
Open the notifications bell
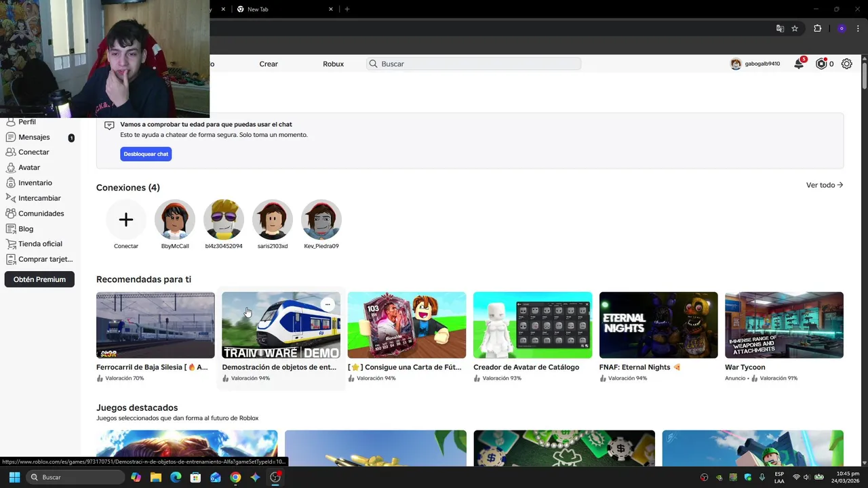(799, 64)
